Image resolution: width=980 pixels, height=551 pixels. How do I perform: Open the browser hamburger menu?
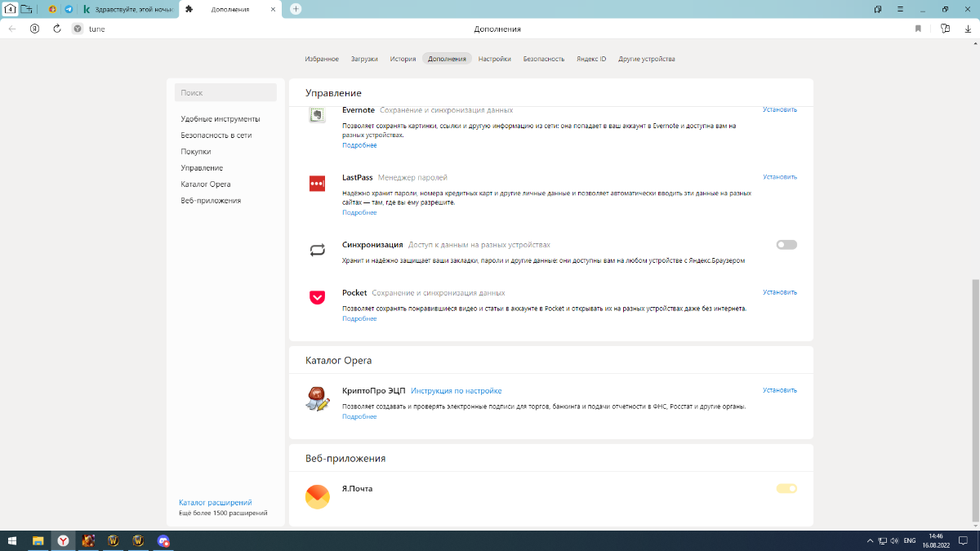pos(901,9)
